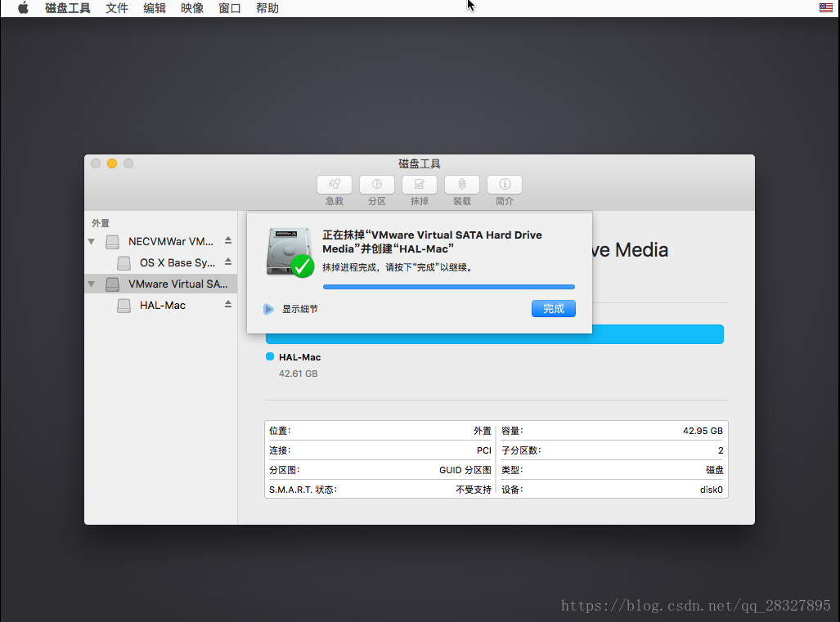Open the 编辑 menu
Image resolution: width=840 pixels, height=622 pixels.
[155, 8]
